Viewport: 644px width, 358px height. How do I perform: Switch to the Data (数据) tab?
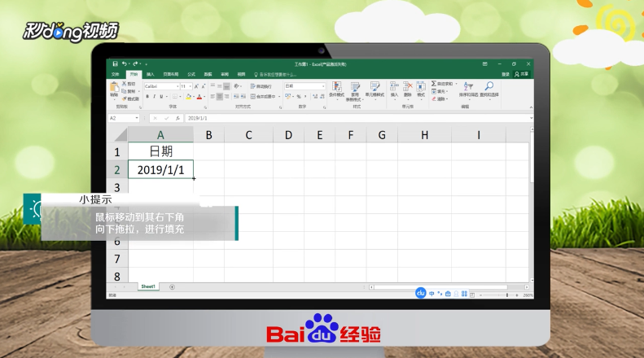tap(208, 74)
